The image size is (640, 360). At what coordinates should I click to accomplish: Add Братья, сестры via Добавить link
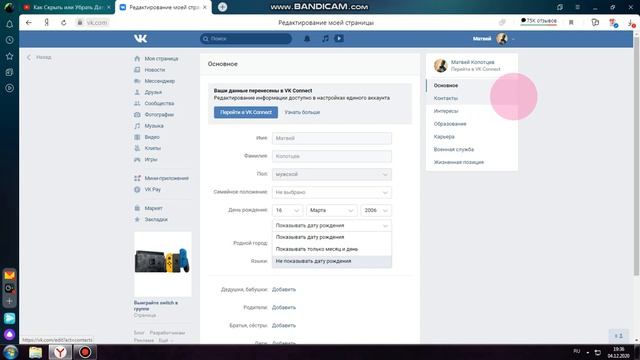point(284,325)
